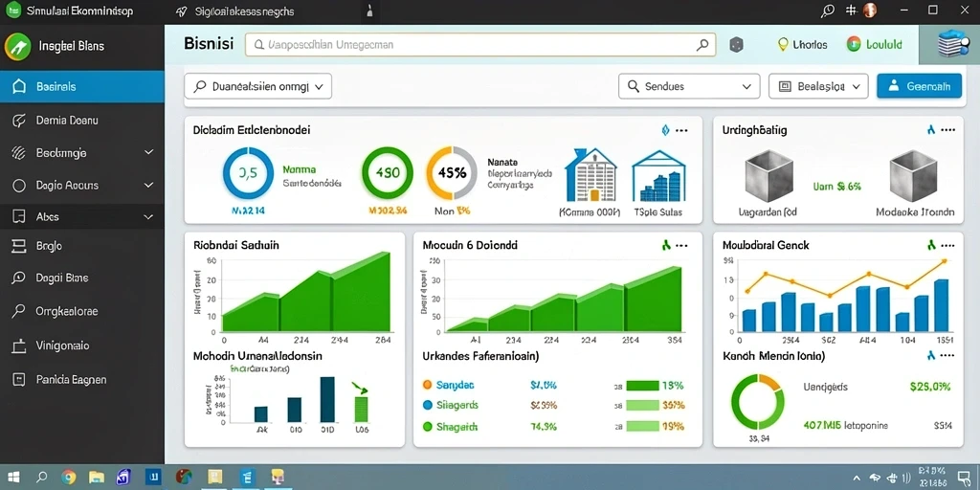The width and height of the screenshot is (980, 490).
Task: Open the Loululd item in the header
Action: 875,44
